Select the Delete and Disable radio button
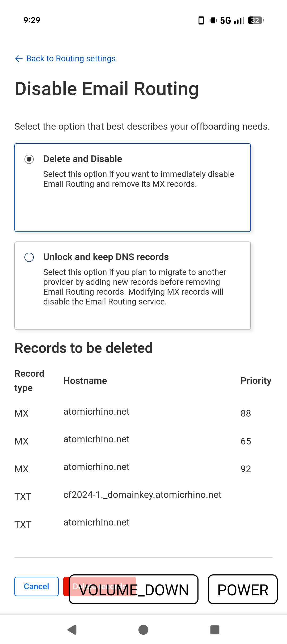Screen dimensions: 287x644 coord(29,159)
